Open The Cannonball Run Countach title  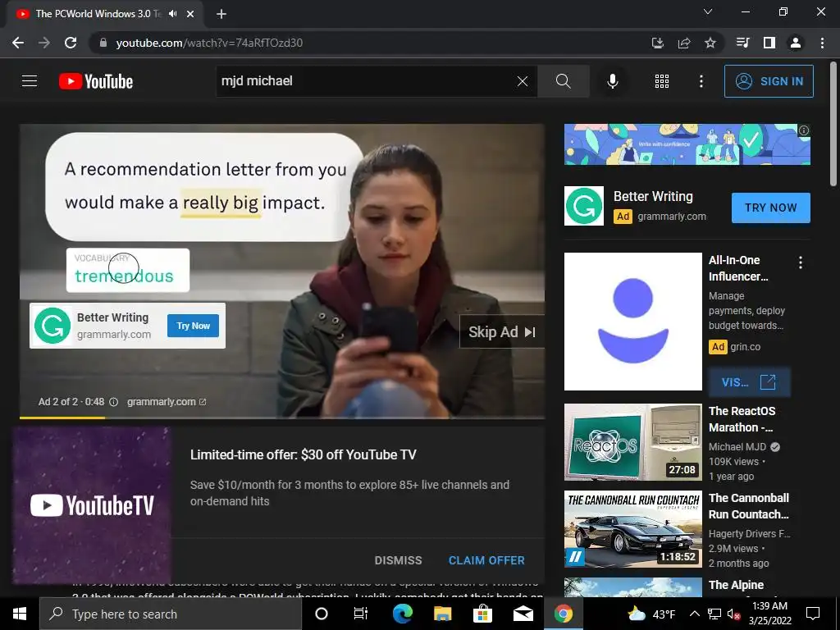click(x=749, y=506)
